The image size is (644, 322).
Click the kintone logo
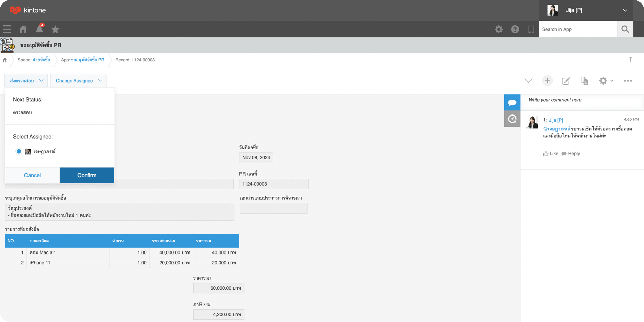pyautogui.click(x=28, y=10)
